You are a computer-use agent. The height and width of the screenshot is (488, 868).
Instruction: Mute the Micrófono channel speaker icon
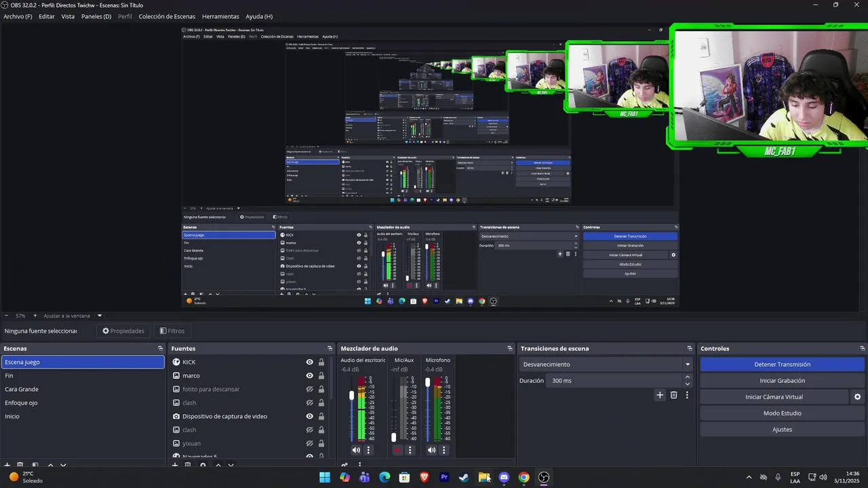(x=431, y=450)
